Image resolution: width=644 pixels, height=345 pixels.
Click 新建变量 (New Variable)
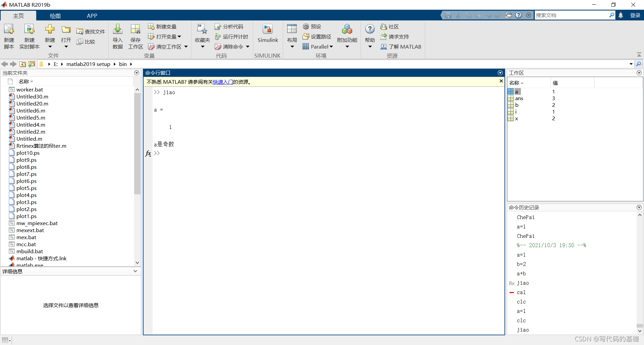click(162, 26)
